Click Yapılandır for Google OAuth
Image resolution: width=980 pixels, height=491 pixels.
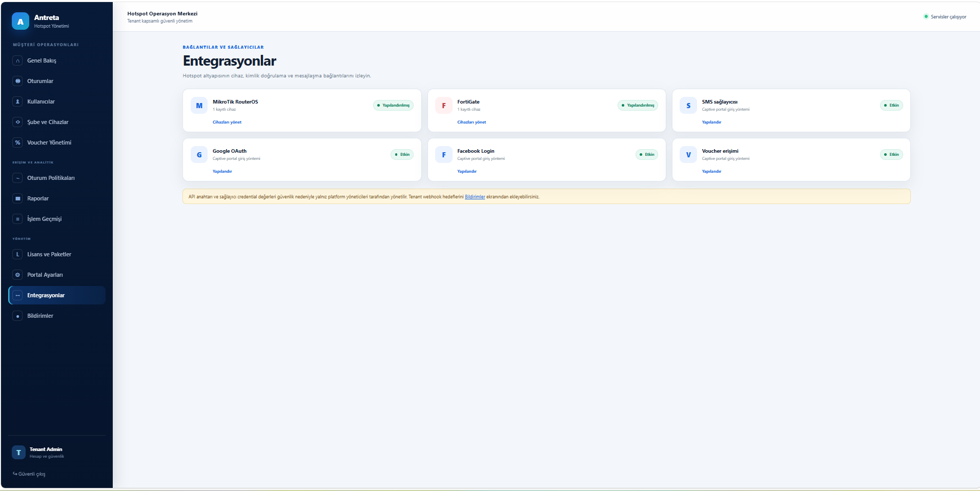pos(222,171)
